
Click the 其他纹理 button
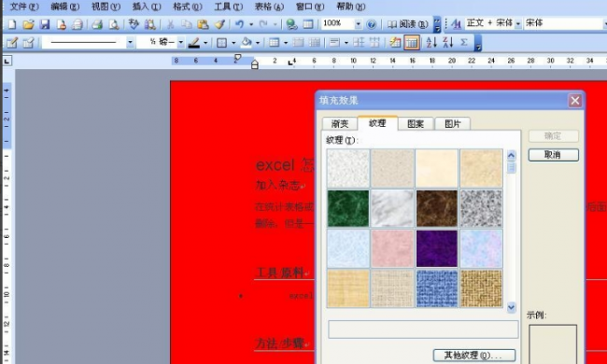pos(473,355)
